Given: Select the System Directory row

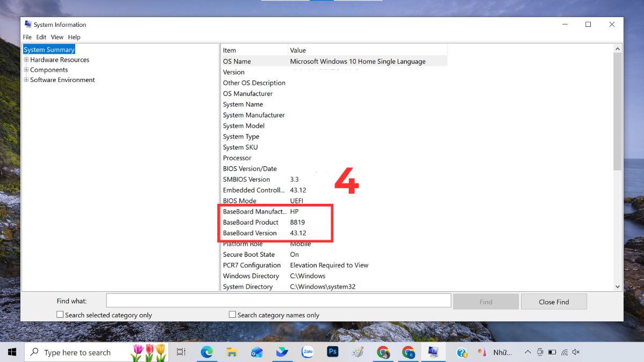Looking at the screenshot, I should 334,286.
